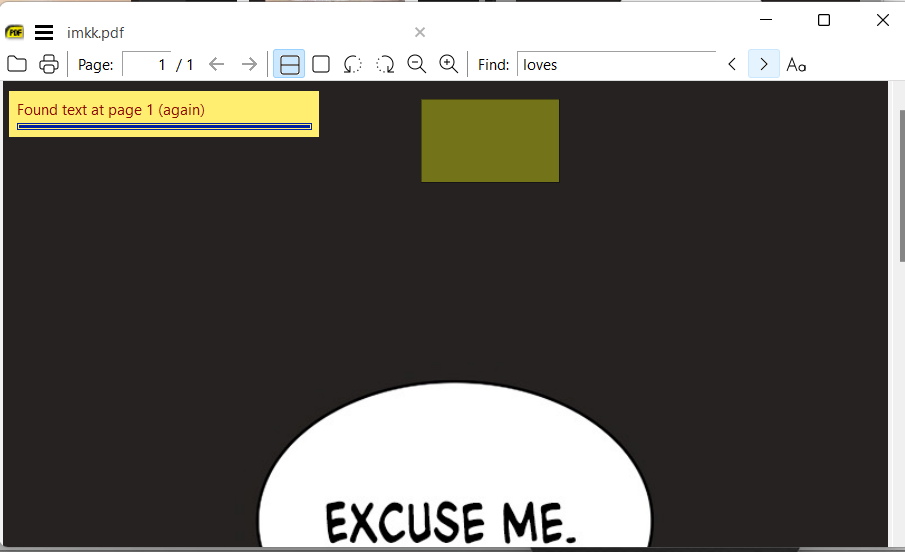Image resolution: width=905 pixels, height=552 pixels.
Task: Toggle single page fit view
Action: pos(321,64)
